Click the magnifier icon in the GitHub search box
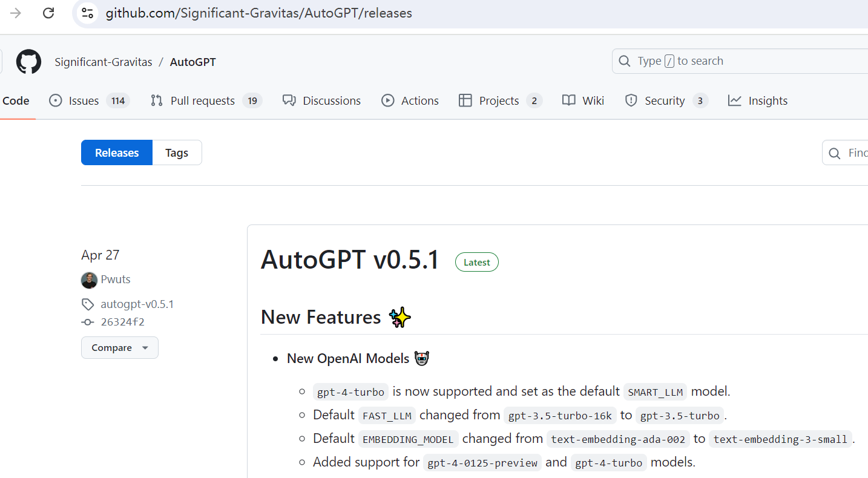This screenshot has width=868, height=478. [x=625, y=61]
